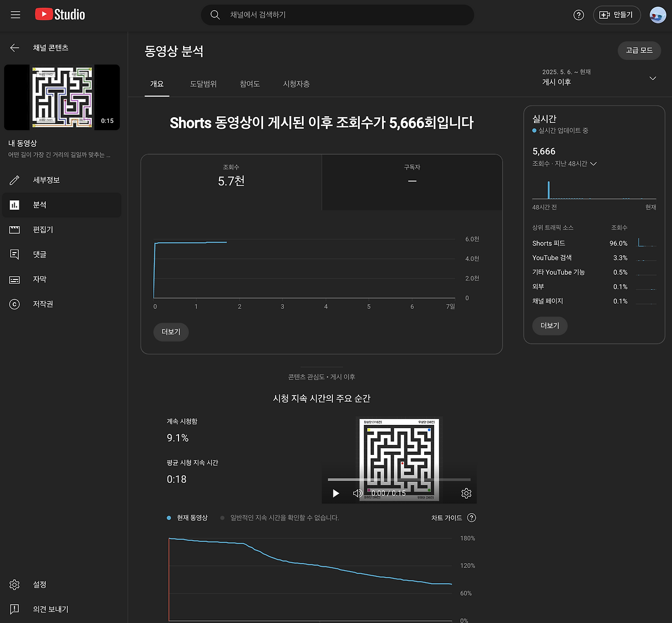Open the help question mark icon
Viewport: 672px width, 623px height.
(x=579, y=15)
